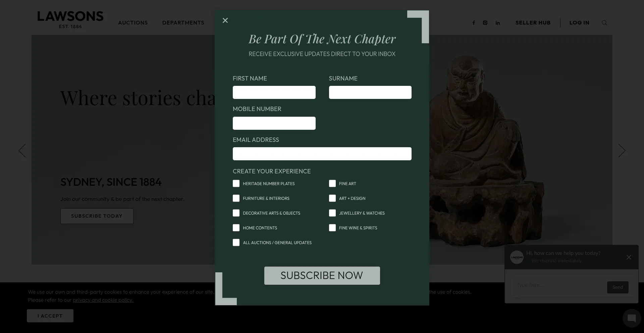Toggle the chat widget launcher icon

coord(632,318)
